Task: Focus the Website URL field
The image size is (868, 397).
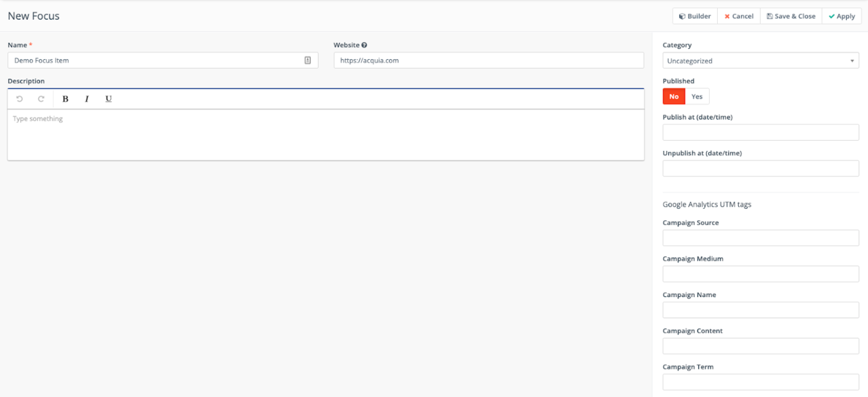Action: click(488, 61)
